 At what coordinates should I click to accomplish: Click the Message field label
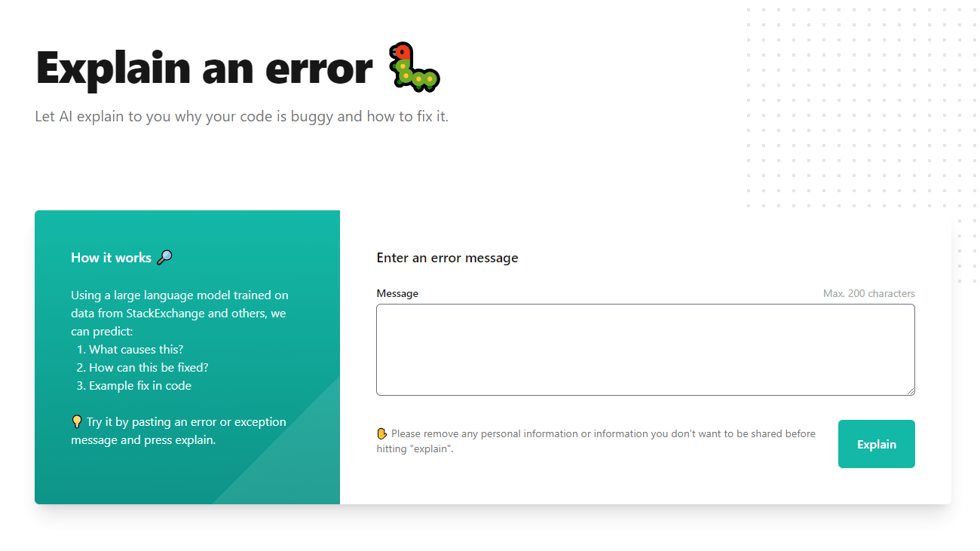tap(397, 293)
